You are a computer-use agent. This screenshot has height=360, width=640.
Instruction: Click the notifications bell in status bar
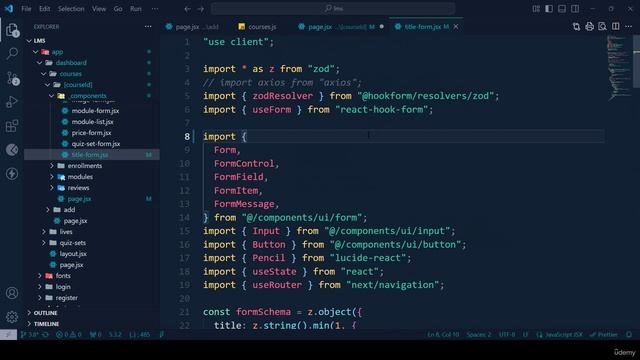629,334
